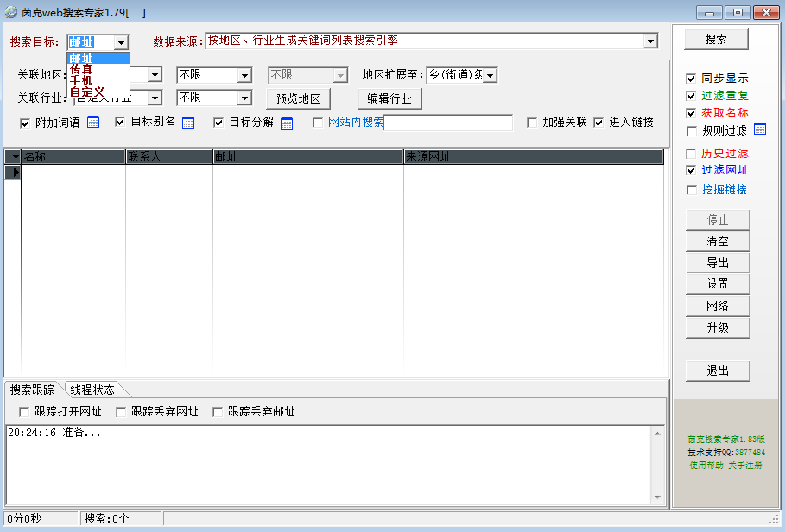Click the 预览地区 button
This screenshot has width=785, height=532.
coord(298,98)
